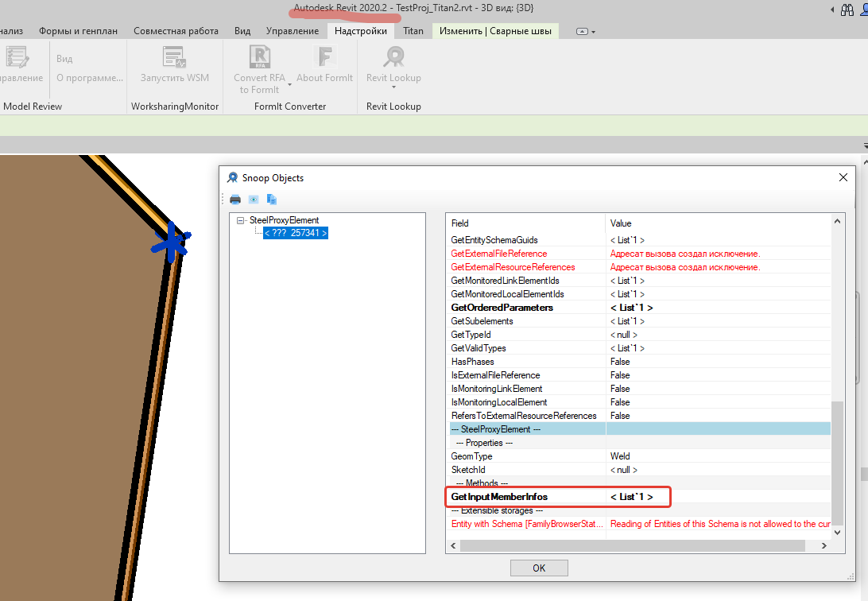The height and width of the screenshot is (601, 868).
Task: Toggle the preview eye icon in Snoop Objects
Action: tap(253, 200)
